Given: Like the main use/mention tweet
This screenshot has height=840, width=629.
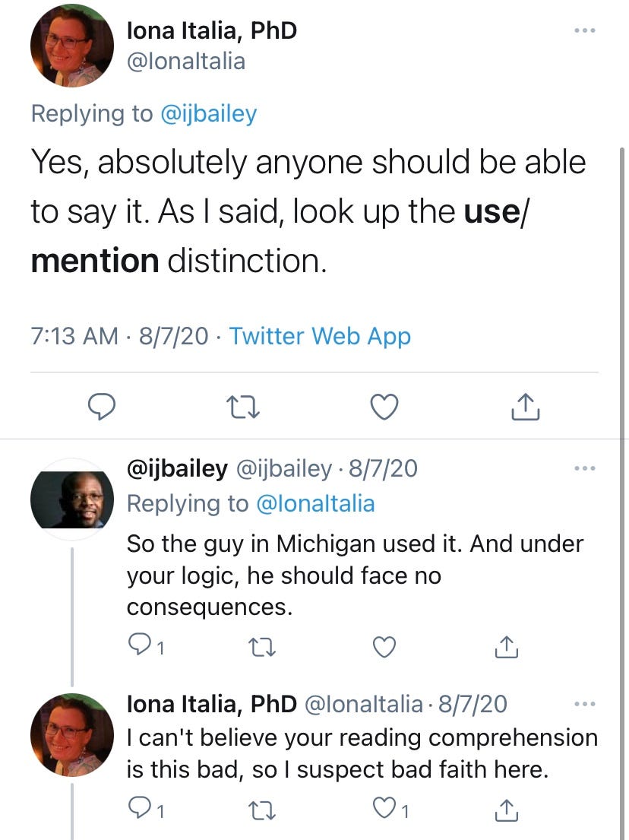Looking at the screenshot, I should tap(385, 408).
